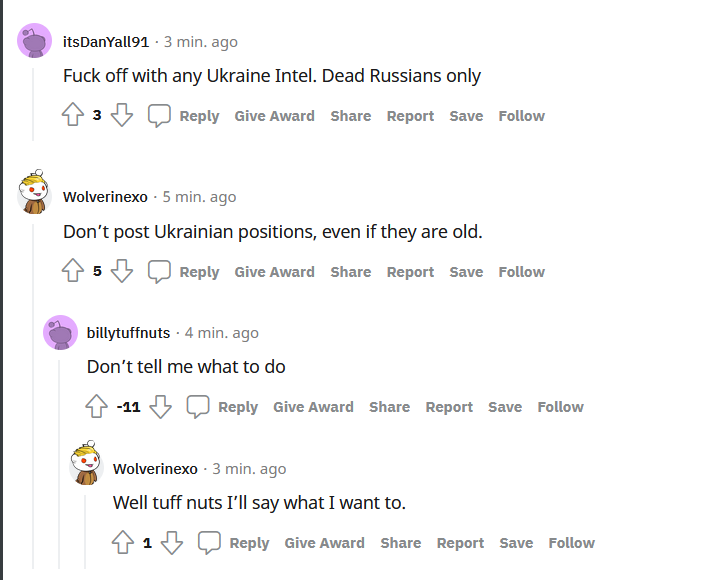Downvote the "Well tuff nuts" reply
The image size is (705, 580).
click(172, 543)
